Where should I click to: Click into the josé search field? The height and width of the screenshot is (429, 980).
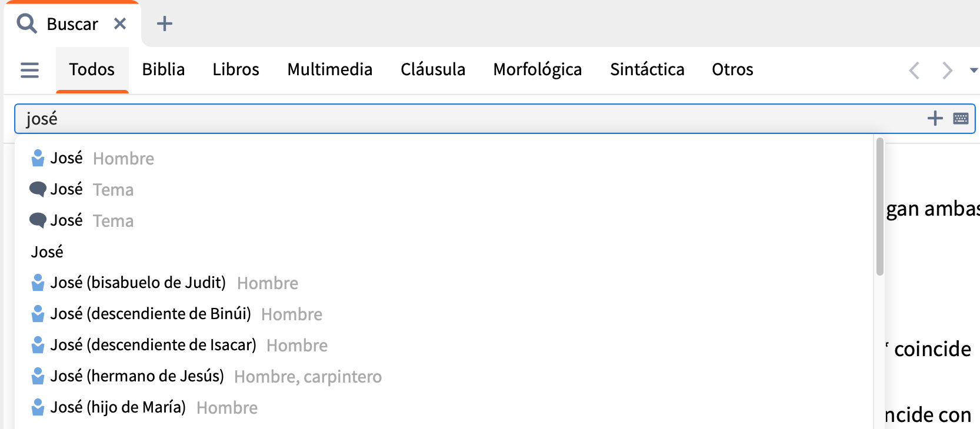(471, 119)
